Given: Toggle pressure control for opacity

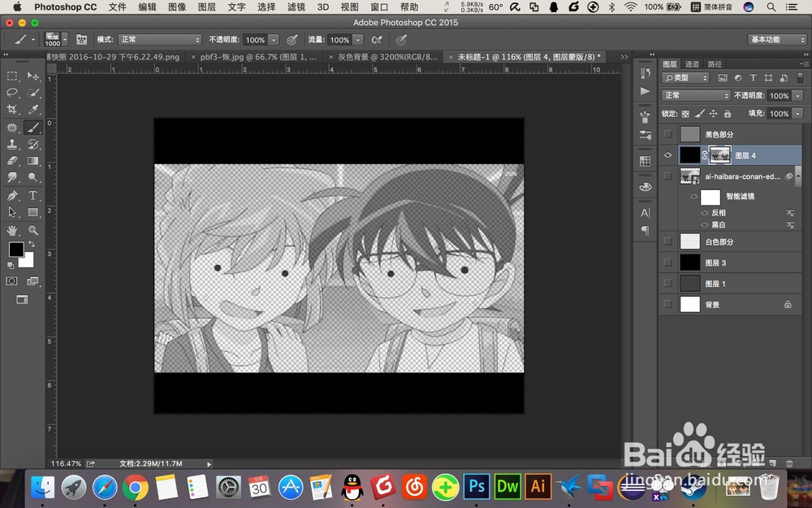Looking at the screenshot, I should click(292, 39).
